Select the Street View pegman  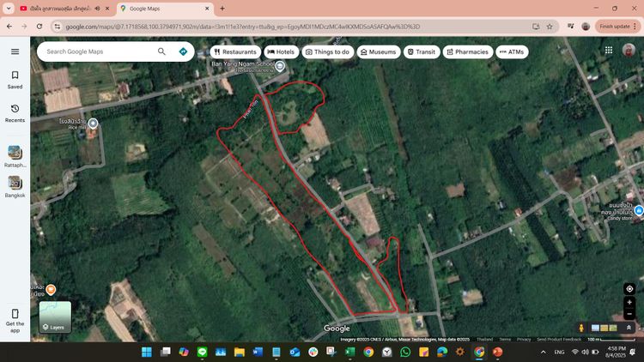click(x=582, y=328)
